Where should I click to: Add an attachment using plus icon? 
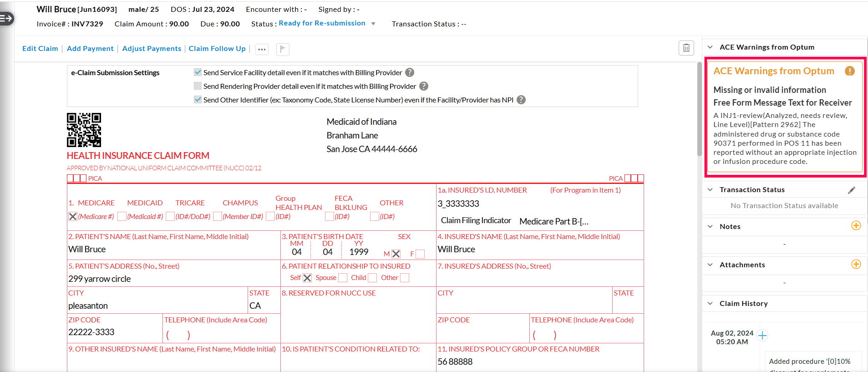tap(856, 265)
